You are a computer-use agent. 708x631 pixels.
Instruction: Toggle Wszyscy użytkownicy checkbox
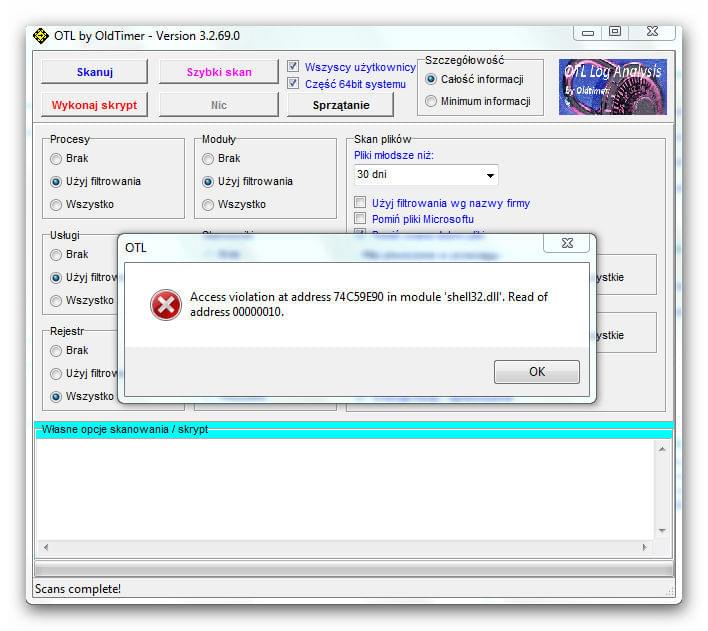point(293,67)
